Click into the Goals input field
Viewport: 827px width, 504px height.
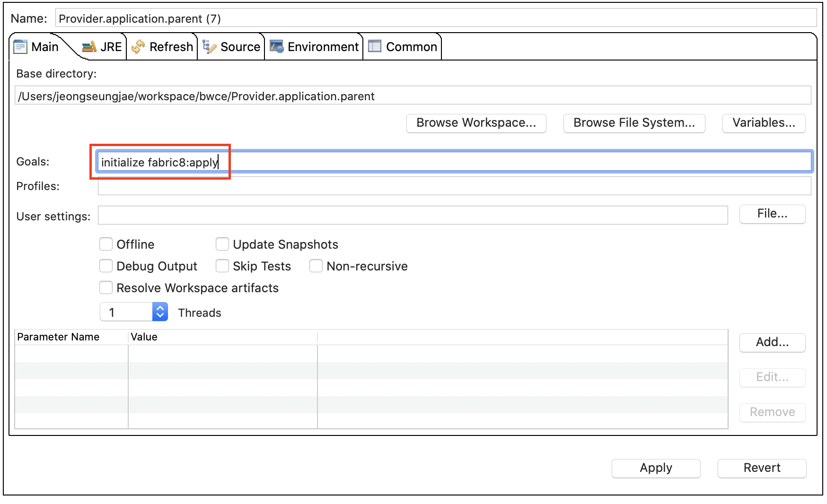(x=454, y=162)
